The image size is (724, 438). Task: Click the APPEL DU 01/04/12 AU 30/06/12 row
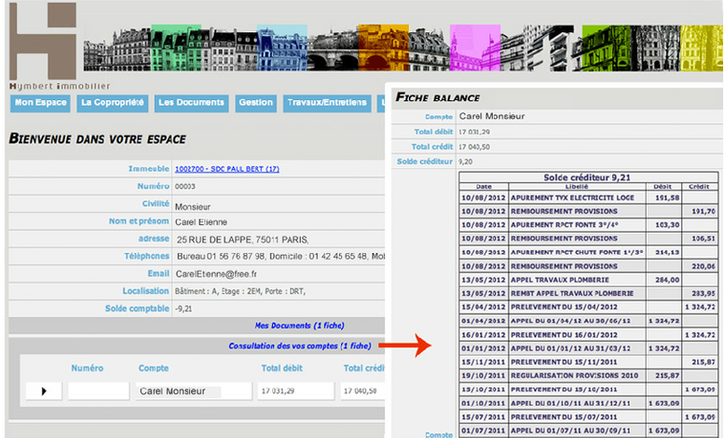[x=589, y=321]
